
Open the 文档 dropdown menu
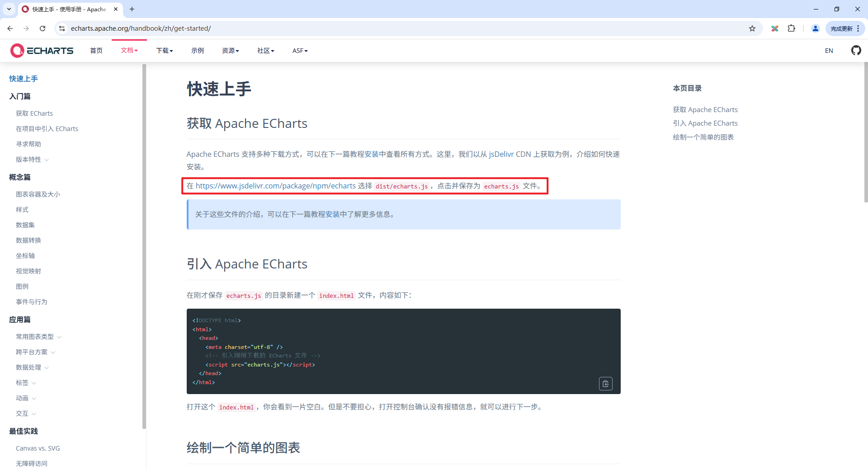coord(129,50)
